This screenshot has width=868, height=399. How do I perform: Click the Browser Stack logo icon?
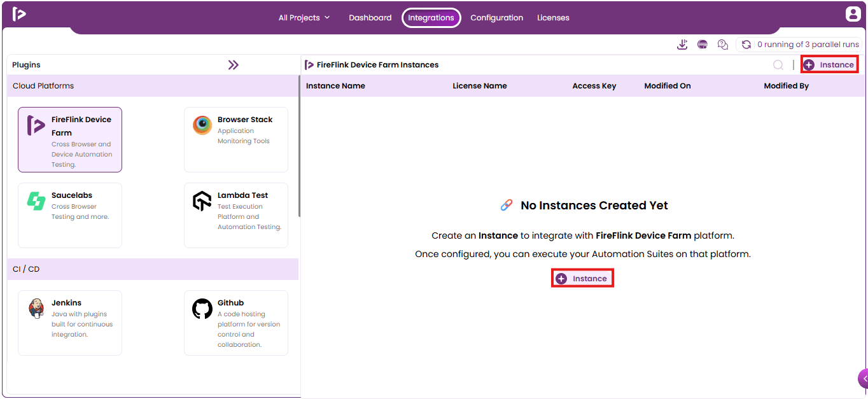(202, 125)
